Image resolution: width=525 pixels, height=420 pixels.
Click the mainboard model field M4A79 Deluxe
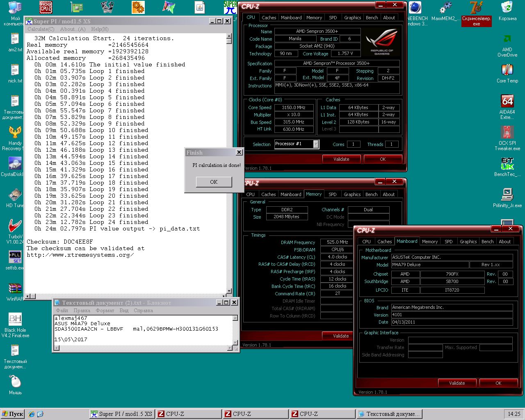429,265
